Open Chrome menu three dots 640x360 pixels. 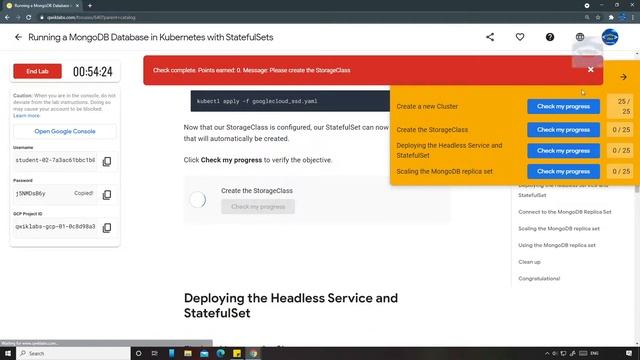coord(633,18)
